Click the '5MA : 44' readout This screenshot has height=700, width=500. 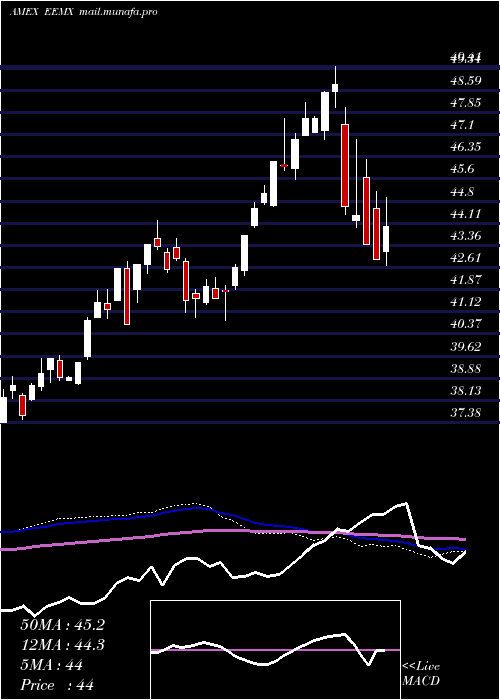click(x=52, y=665)
